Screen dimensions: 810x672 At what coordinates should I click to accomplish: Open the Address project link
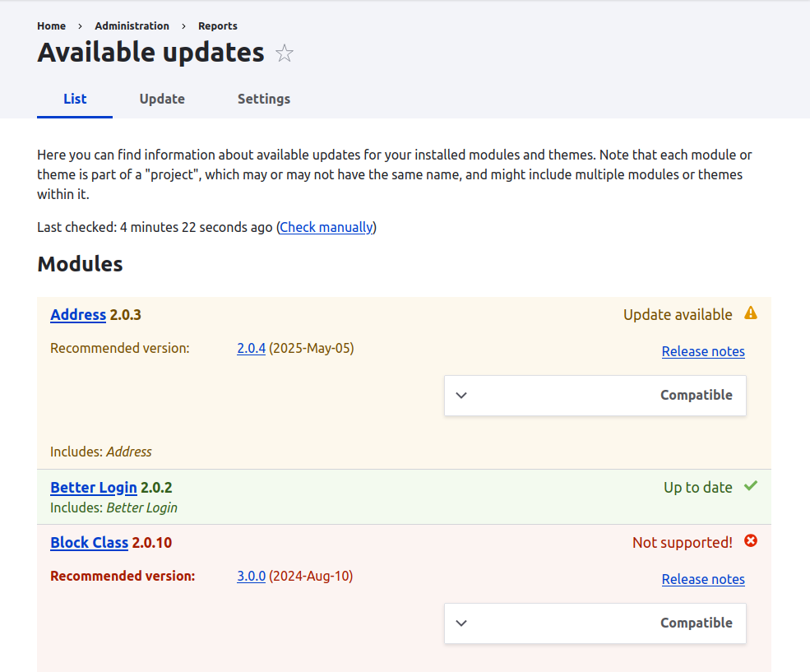click(x=78, y=314)
